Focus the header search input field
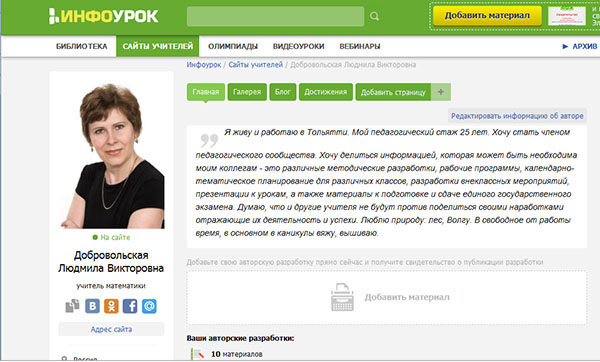This screenshot has width=600, height=362. click(276, 16)
